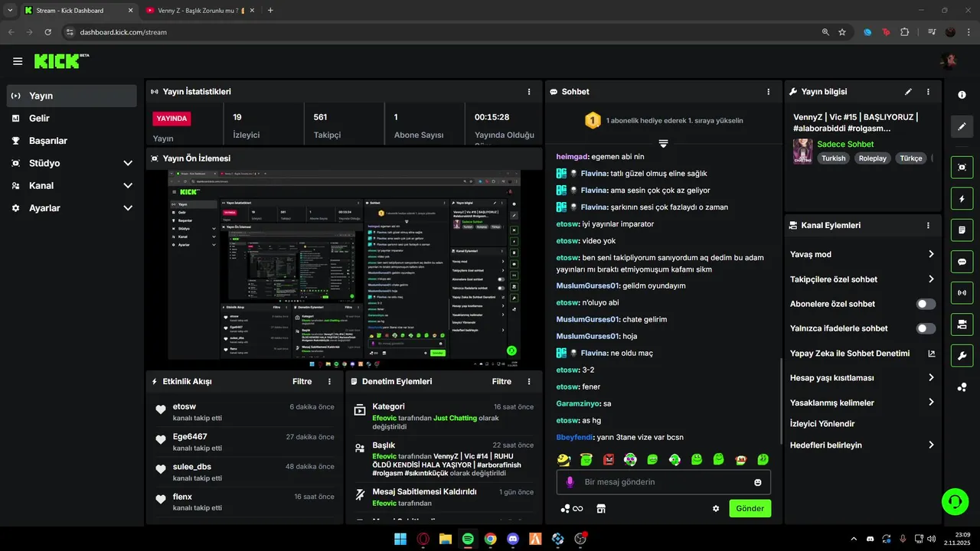Toggle activity feed lightning icon in right sidebar

click(962, 199)
